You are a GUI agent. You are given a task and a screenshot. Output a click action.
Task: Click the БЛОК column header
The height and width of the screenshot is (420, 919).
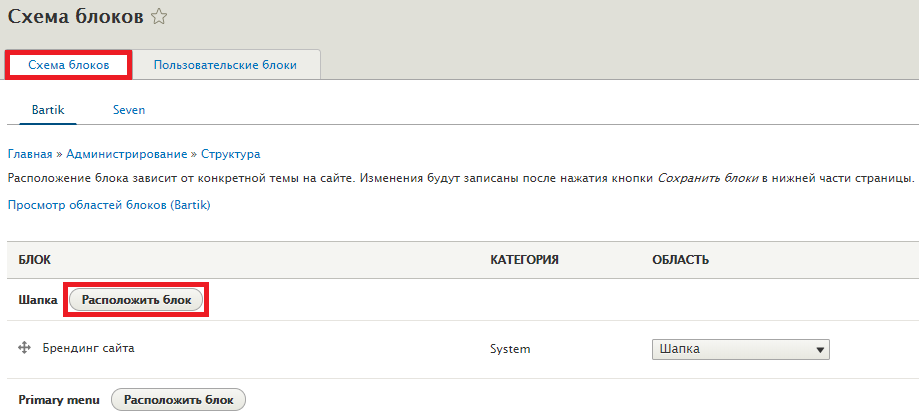pyautogui.click(x=35, y=260)
